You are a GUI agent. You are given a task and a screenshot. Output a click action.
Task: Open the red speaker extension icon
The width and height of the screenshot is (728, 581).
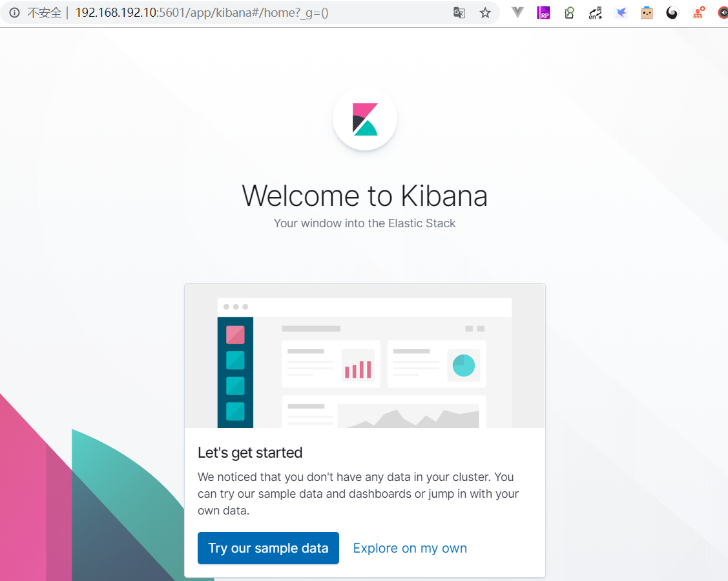722,12
